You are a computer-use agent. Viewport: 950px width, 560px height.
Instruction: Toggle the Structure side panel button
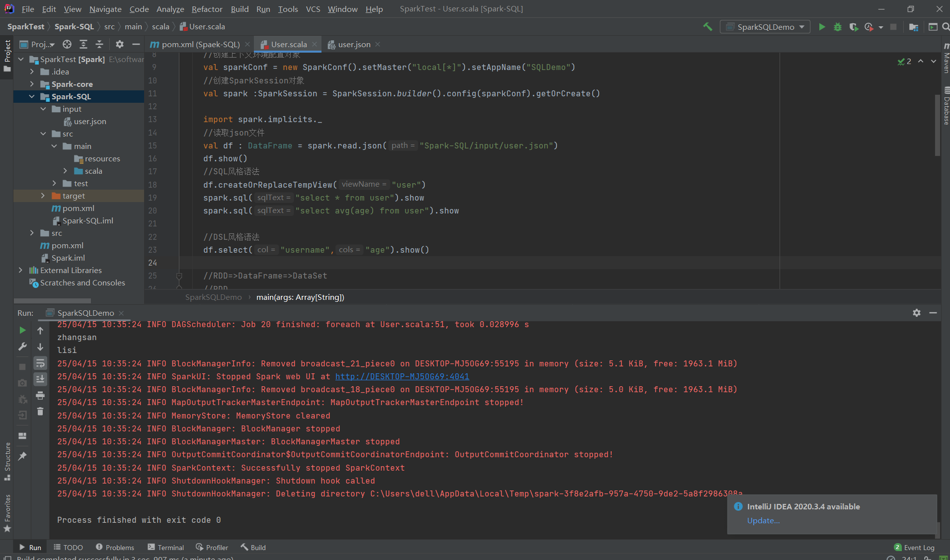point(7,462)
